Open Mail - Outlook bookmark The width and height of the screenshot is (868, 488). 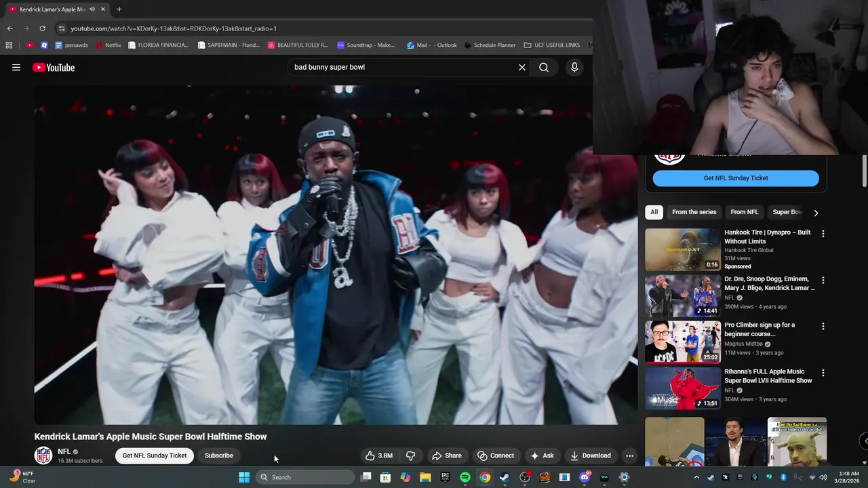click(x=432, y=45)
